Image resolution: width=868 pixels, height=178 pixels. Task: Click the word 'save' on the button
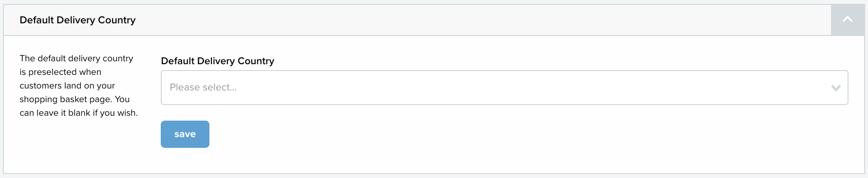(x=185, y=134)
